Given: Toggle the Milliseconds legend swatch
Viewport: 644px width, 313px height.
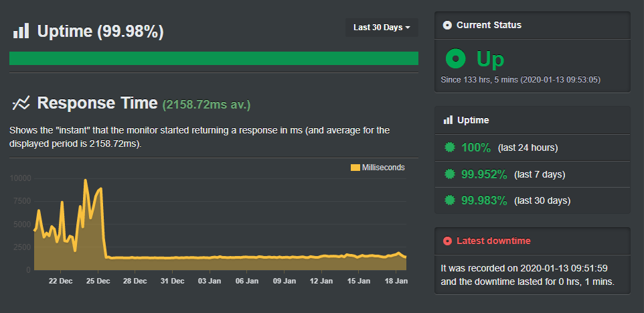Looking at the screenshot, I should 355,168.
